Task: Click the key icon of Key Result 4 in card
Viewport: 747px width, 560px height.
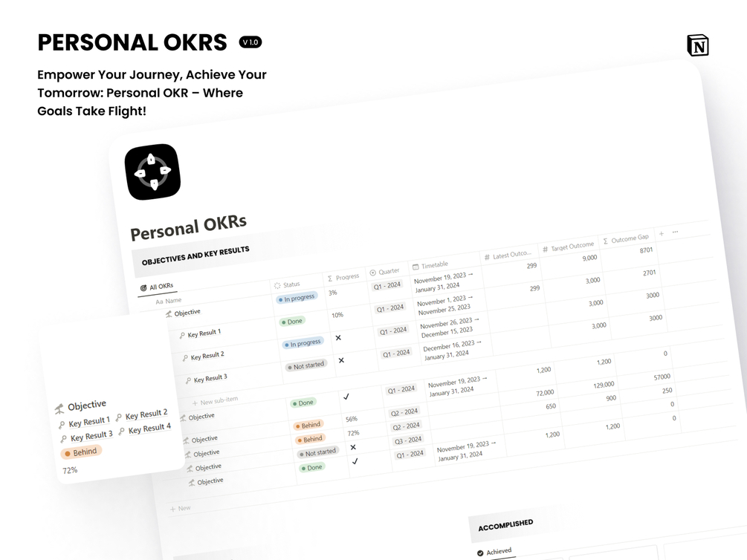Action: 121,432
